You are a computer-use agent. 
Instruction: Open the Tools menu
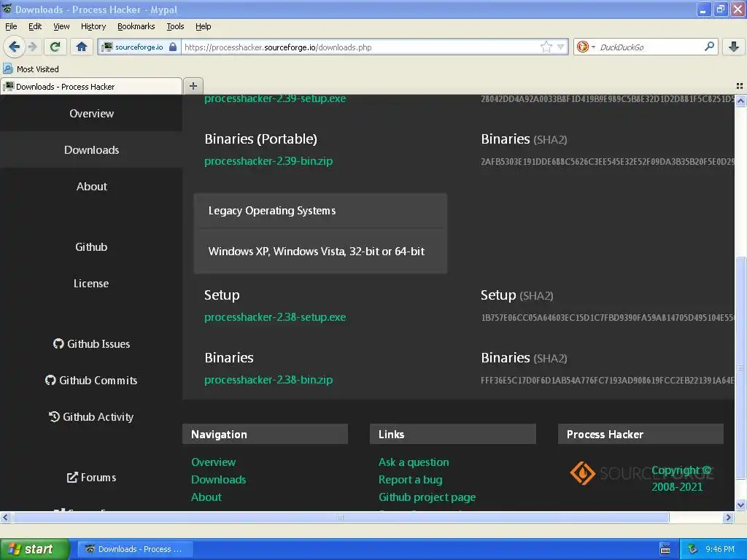[x=175, y=26]
